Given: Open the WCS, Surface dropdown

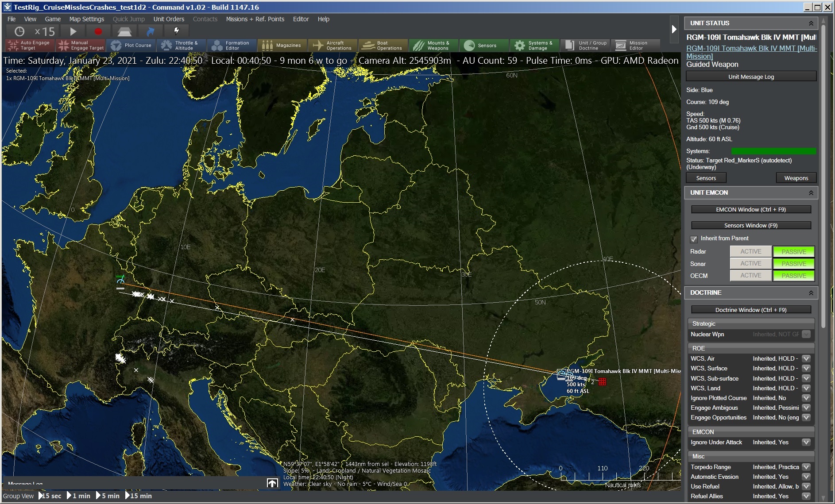Looking at the screenshot, I should 806,368.
